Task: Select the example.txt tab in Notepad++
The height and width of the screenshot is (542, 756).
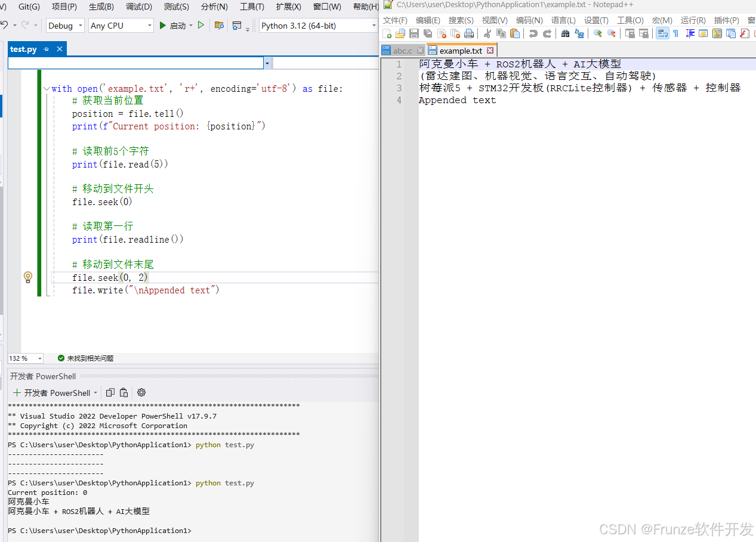Action: [x=461, y=51]
